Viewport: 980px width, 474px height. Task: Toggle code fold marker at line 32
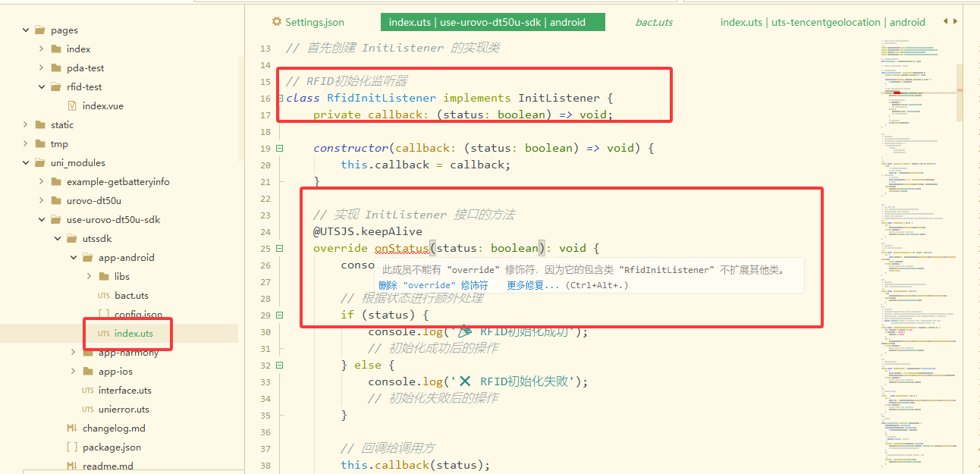279,366
